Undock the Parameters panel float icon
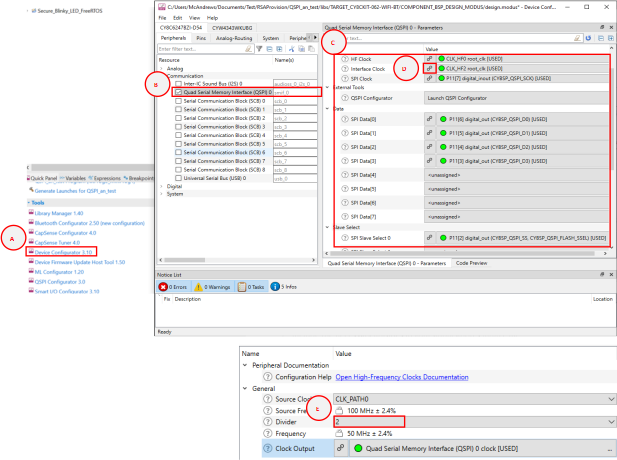The width and height of the screenshot is (617, 460). pyautogui.click(x=602, y=27)
